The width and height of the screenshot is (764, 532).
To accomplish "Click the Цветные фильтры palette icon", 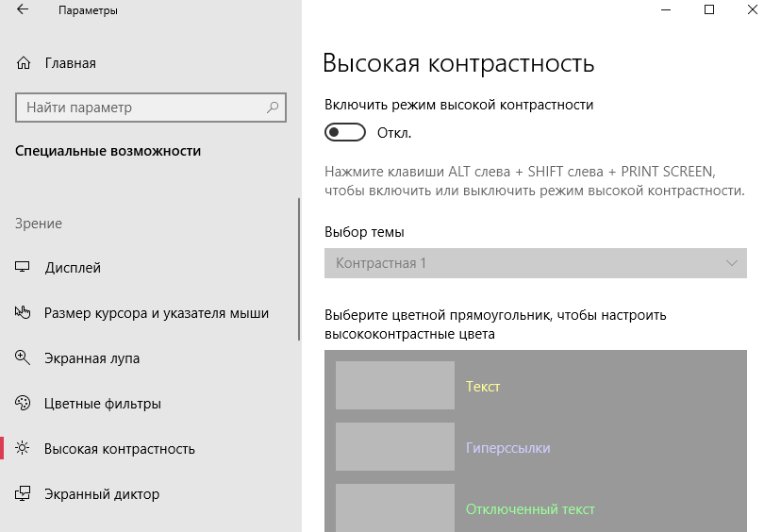I will (x=24, y=404).
